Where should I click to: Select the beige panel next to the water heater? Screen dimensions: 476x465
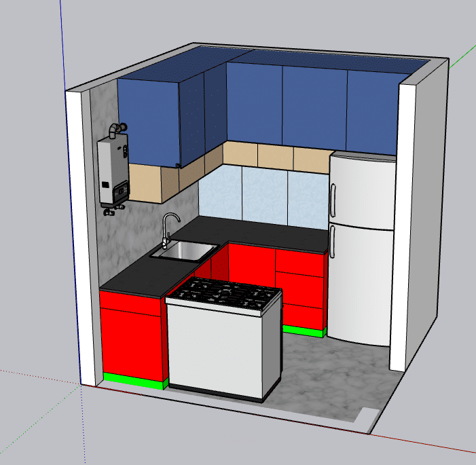tap(145, 183)
